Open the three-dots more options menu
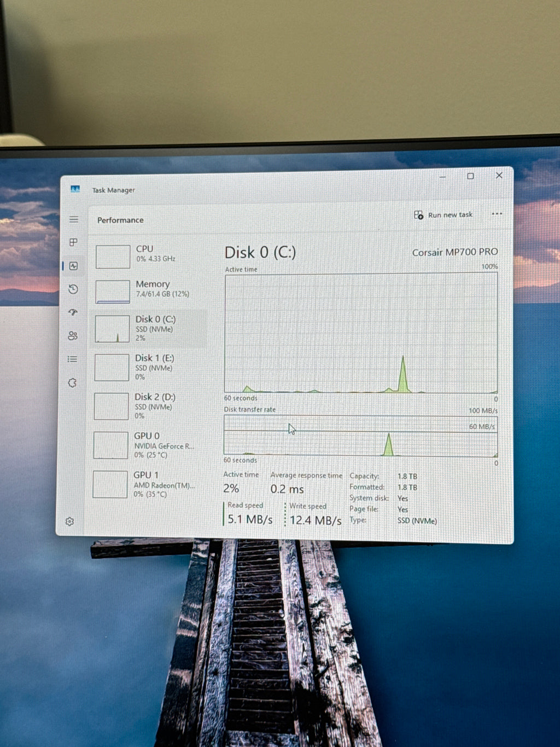Screen dimensions: 560x747 pyautogui.click(x=497, y=213)
